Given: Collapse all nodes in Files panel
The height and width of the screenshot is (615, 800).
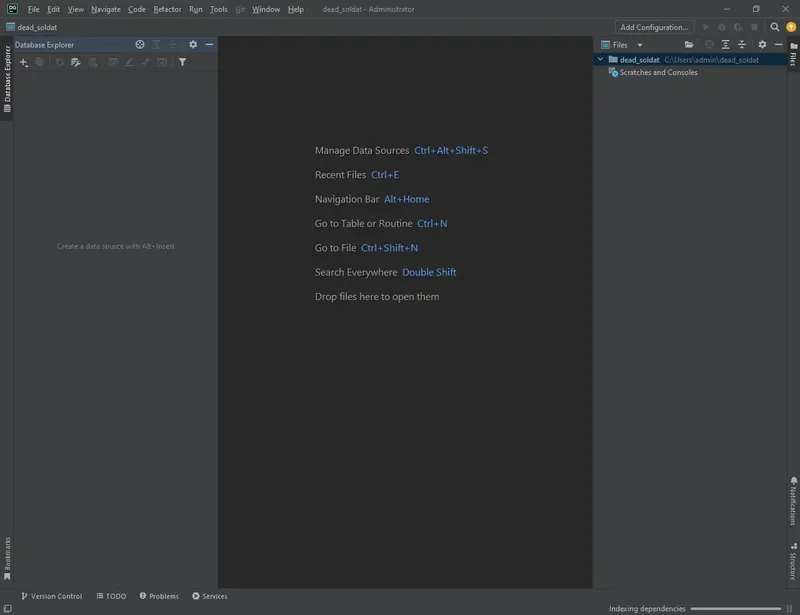Looking at the screenshot, I should [742, 44].
